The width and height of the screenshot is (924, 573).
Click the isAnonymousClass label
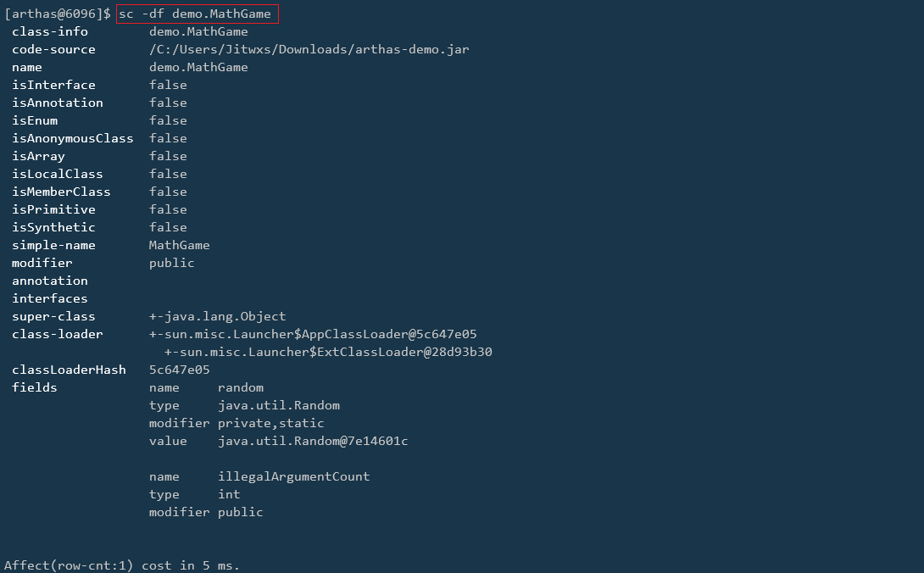coord(72,138)
